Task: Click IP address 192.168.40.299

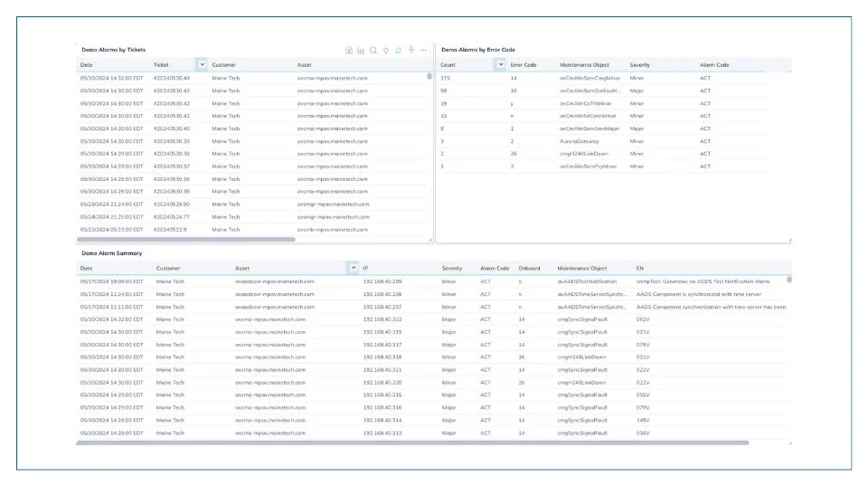Action: coord(382,281)
